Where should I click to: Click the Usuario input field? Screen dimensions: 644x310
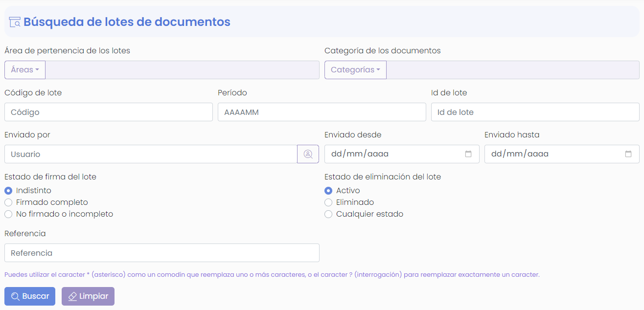pyautogui.click(x=147, y=154)
